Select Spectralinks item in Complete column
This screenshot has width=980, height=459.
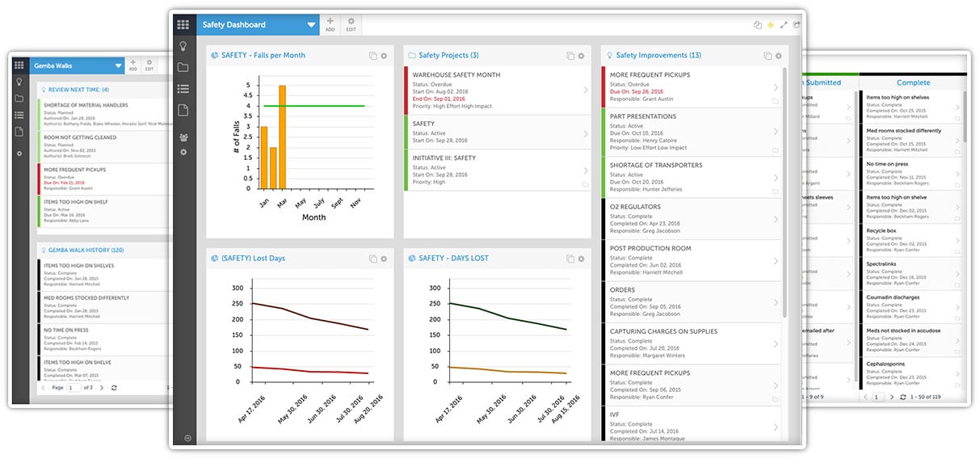point(911,274)
